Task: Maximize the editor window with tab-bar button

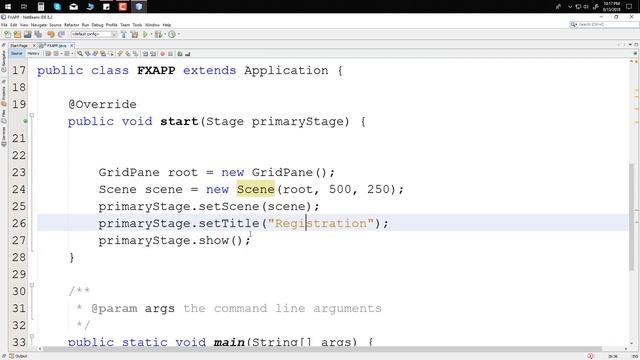Action: click(x=636, y=44)
